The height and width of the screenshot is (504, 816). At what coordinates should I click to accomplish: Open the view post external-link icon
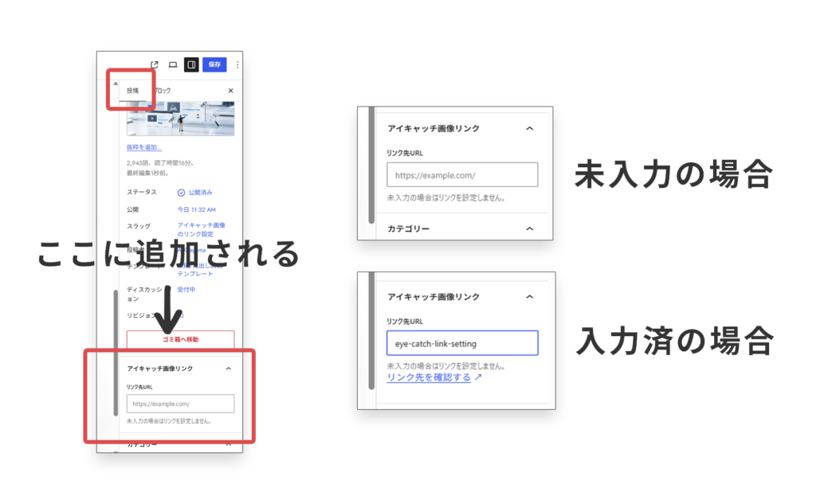(x=155, y=64)
